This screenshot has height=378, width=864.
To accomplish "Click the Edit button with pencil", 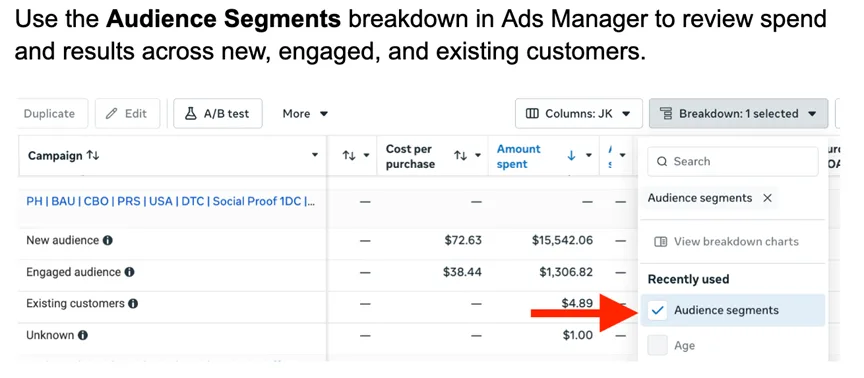I will click(127, 114).
